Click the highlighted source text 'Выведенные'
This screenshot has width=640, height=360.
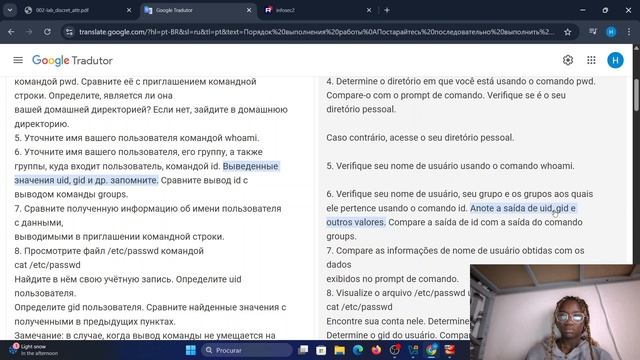(251, 166)
